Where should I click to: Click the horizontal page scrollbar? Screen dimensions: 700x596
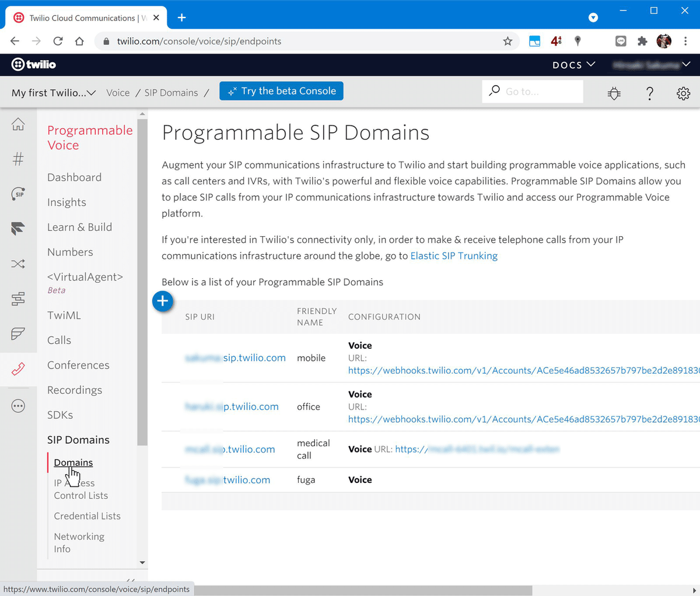coord(363,590)
